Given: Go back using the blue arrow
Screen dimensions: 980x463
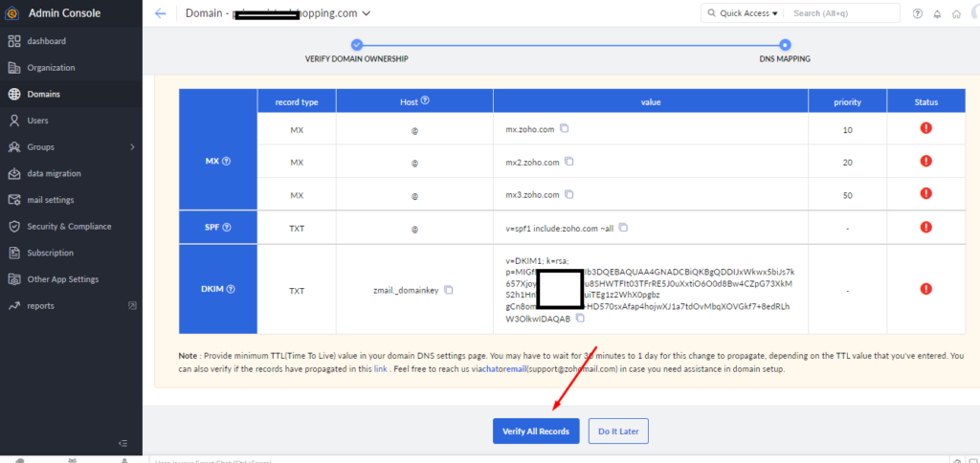Looking at the screenshot, I should click(x=161, y=13).
